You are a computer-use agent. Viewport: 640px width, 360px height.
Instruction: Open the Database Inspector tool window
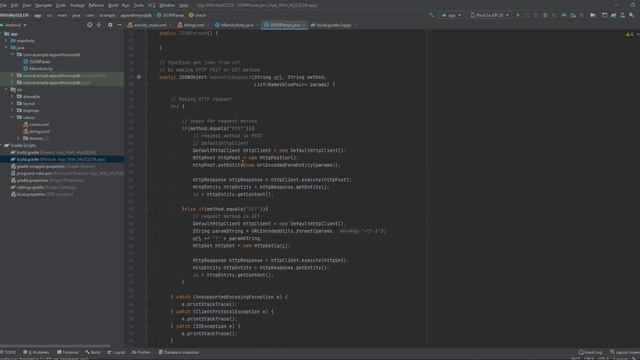[178, 352]
